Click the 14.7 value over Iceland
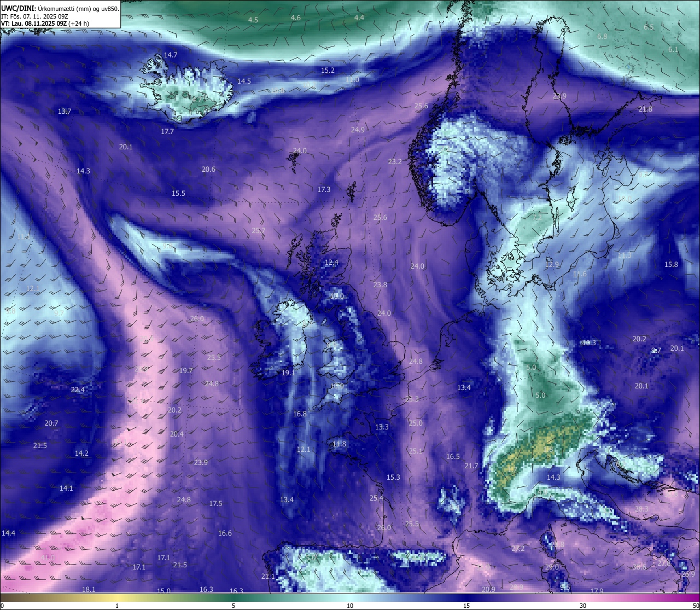The height and width of the screenshot is (610, 700). [171, 55]
